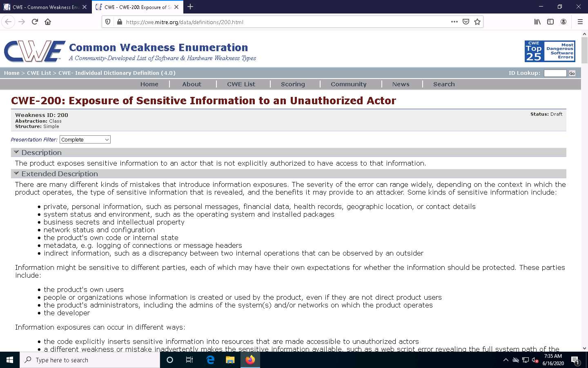Open Windows notification center
Viewport: 588px width, 368px height.
tap(575, 360)
